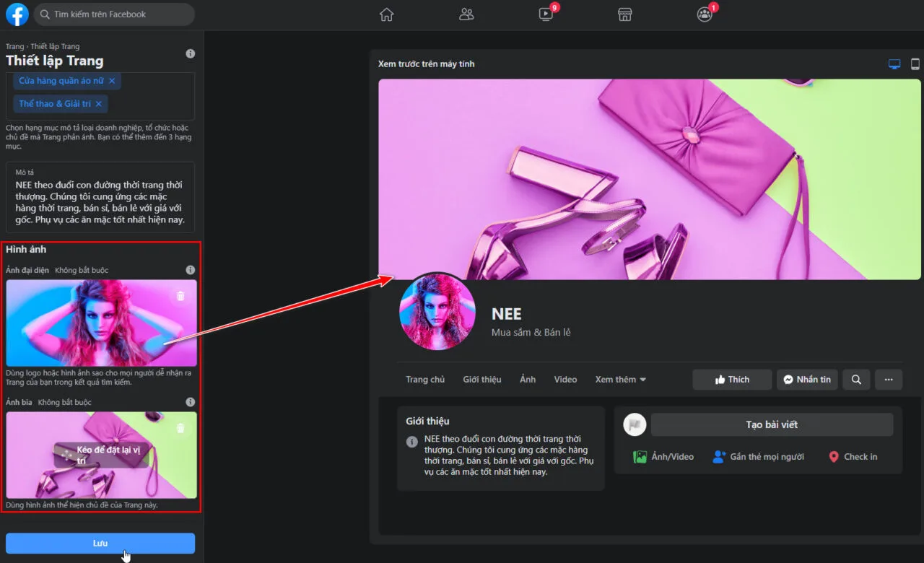Delete the profile picture with trash icon

pyautogui.click(x=180, y=296)
